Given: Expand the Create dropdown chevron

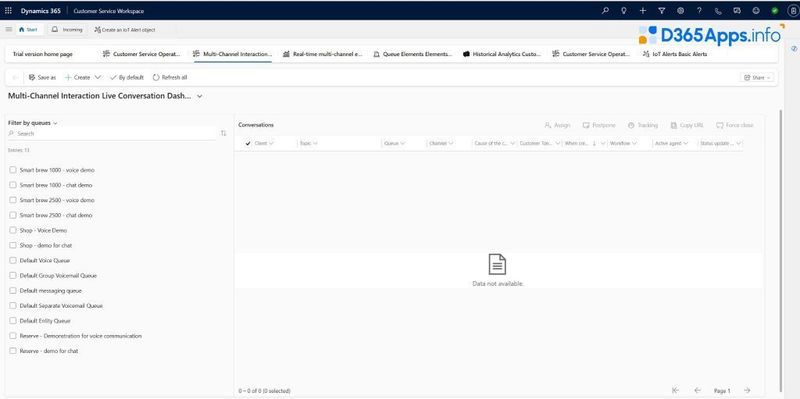Looking at the screenshot, I should [x=97, y=78].
